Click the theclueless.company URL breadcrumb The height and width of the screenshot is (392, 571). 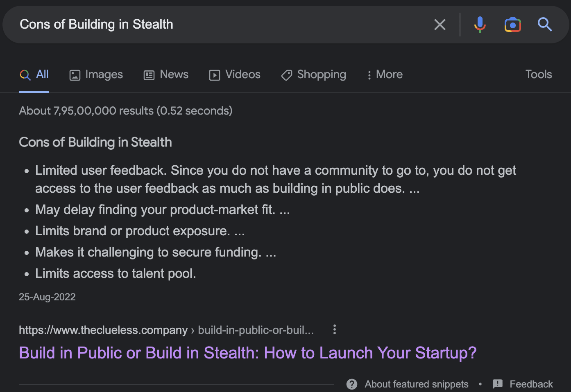click(x=103, y=330)
